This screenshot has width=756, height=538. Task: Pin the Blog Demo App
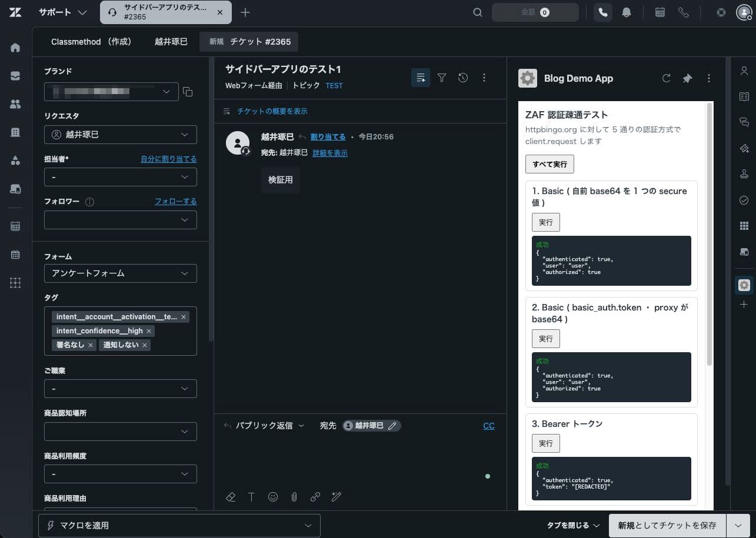(687, 78)
